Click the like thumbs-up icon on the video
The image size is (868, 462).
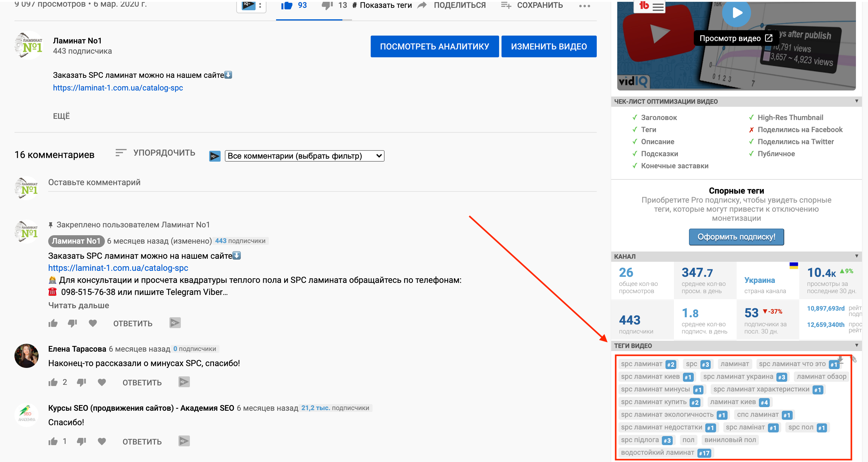pos(287,5)
